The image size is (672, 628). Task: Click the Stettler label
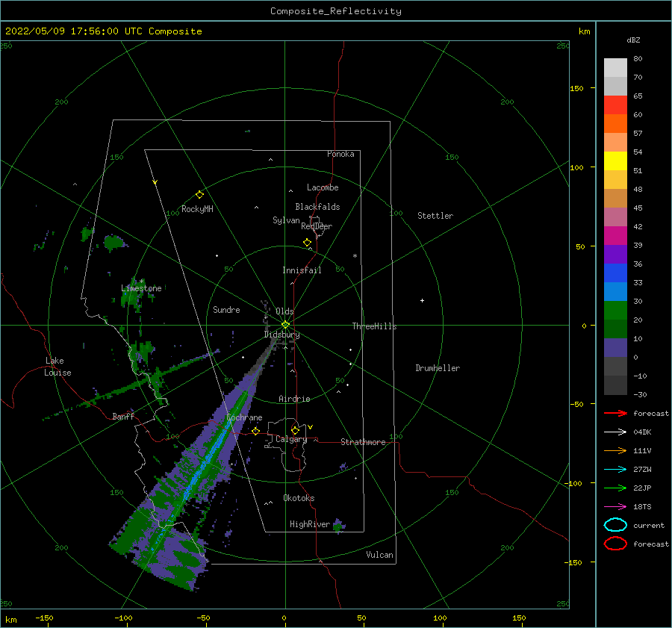point(435,216)
